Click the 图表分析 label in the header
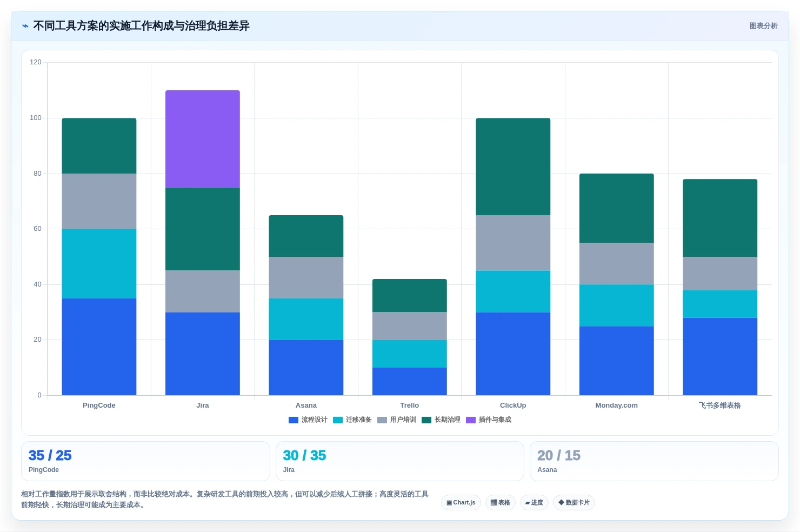 (x=763, y=26)
